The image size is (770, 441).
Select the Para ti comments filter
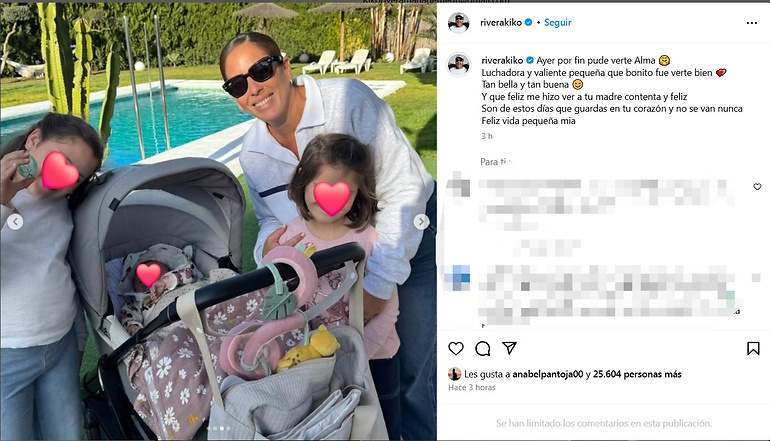click(495, 162)
